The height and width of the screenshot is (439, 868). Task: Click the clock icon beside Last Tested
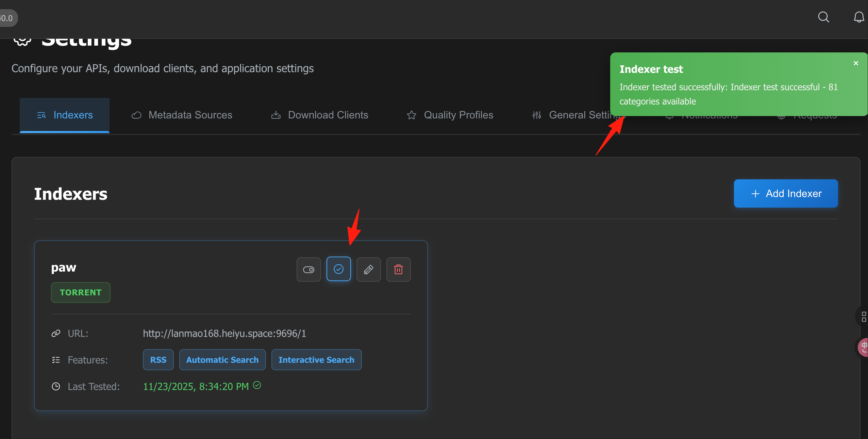click(56, 387)
